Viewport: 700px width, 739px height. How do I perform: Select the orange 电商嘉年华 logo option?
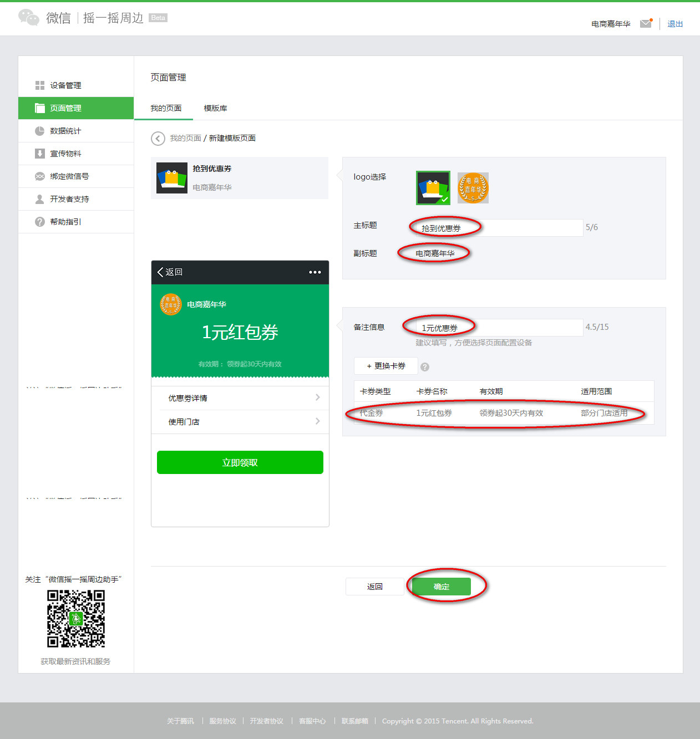473,188
